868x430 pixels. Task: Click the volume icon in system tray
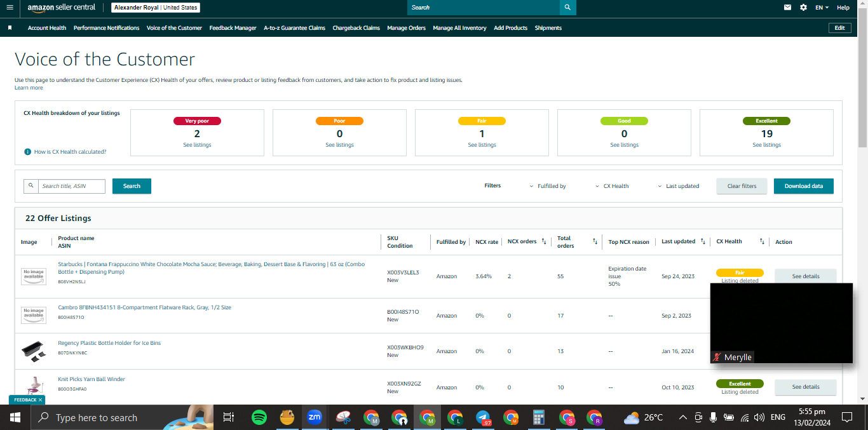pyautogui.click(x=759, y=417)
